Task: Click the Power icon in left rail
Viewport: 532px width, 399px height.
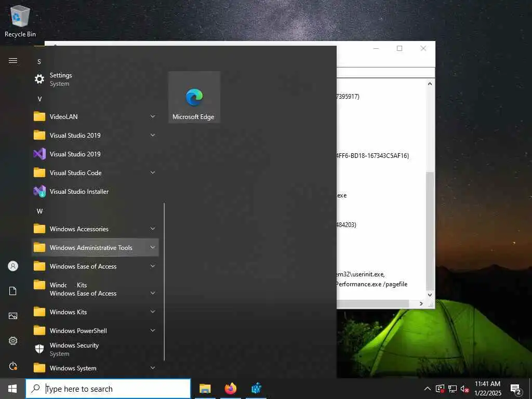Action: pyautogui.click(x=13, y=366)
